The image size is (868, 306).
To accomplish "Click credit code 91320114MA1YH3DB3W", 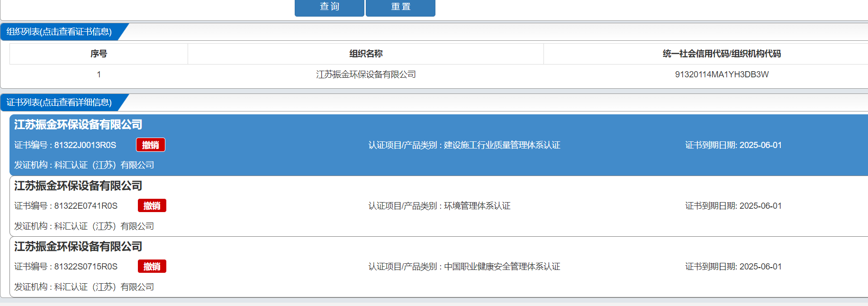I will coord(722,74).
